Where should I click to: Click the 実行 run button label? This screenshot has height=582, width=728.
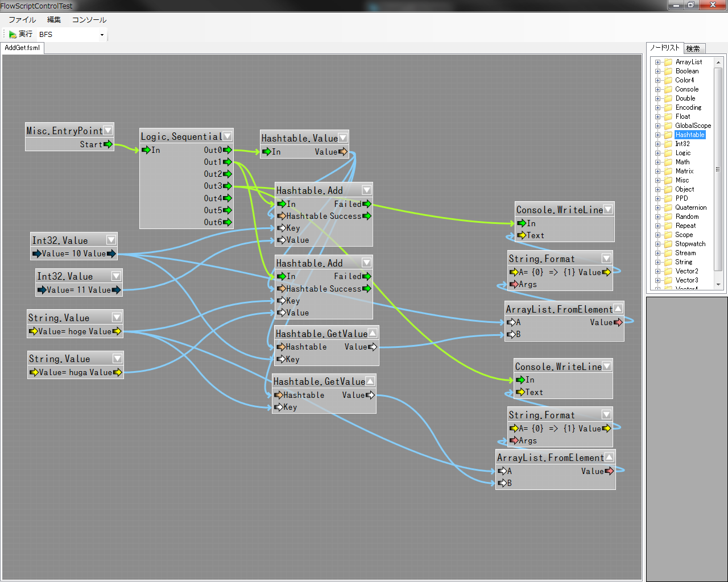26,35
